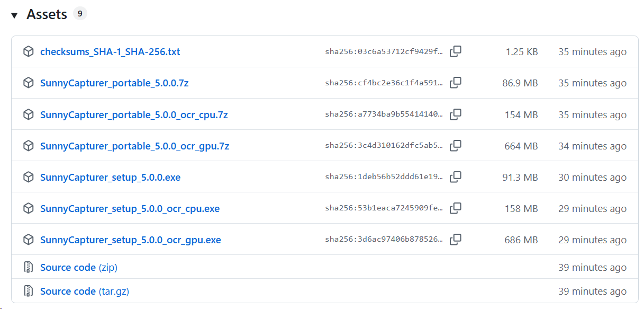The height and width of the screenshot is (309, 644).
Task: Download SunnyCapturer_portable_5.0.0_ocr_gpu.7z
Action: 134,146
